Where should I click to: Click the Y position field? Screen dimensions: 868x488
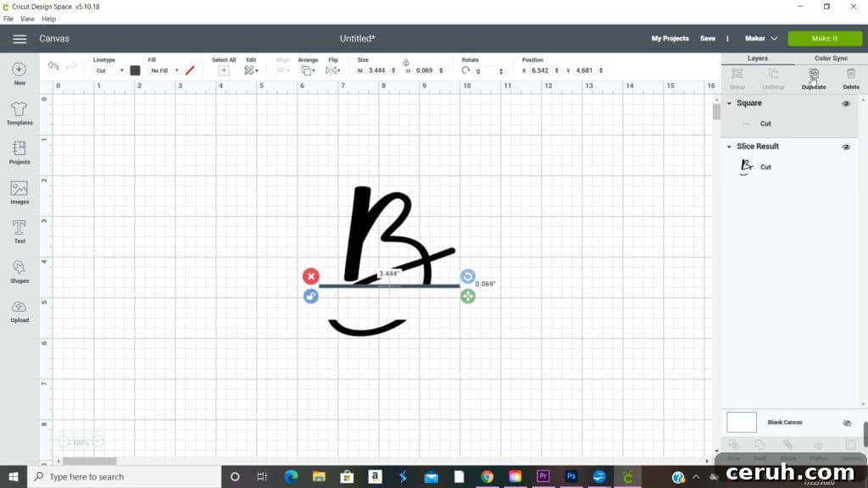pyautogui.click(x=585, y=71)
